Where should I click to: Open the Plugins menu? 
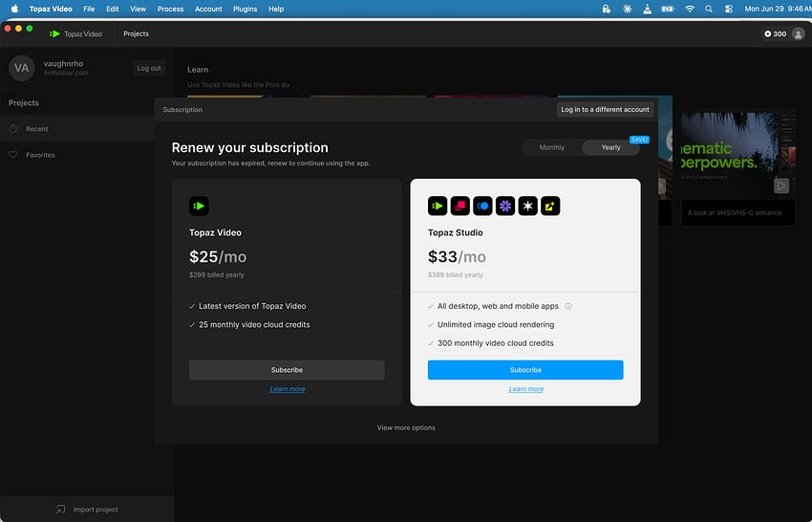pyautogui.click(x=245, y=9)
